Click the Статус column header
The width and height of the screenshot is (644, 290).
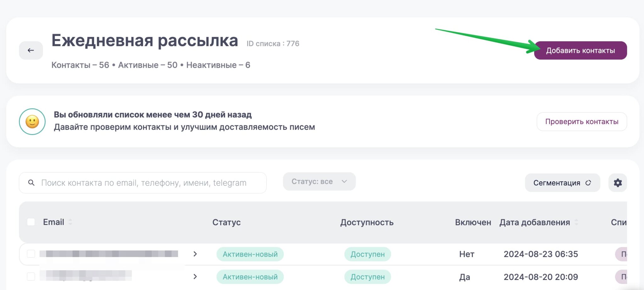tap(226, 222)
